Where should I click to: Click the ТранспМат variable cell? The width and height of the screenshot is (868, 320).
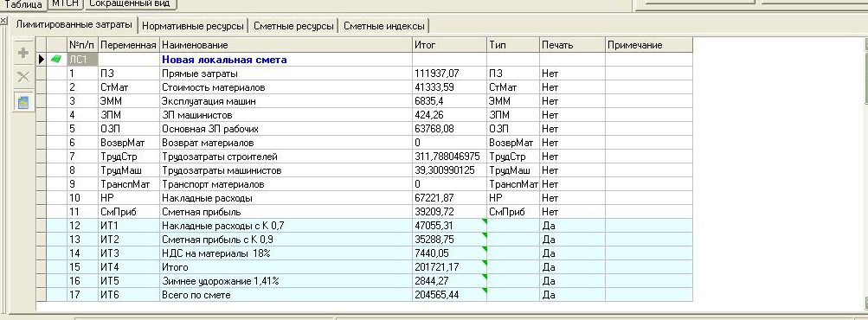[x=129, y=184]
